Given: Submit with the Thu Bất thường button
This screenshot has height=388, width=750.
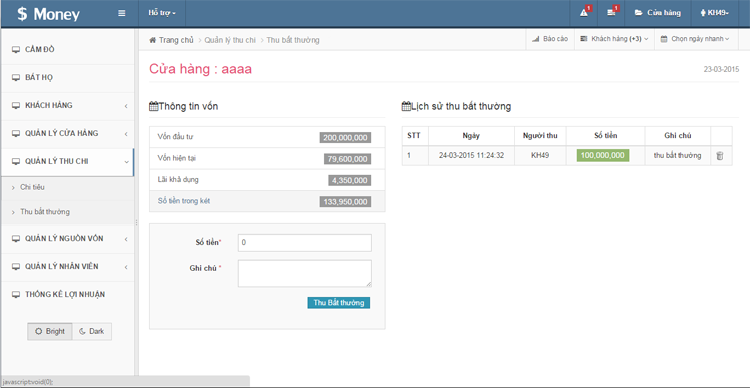Looking at the screenshot, I should (x=339, y=303).
